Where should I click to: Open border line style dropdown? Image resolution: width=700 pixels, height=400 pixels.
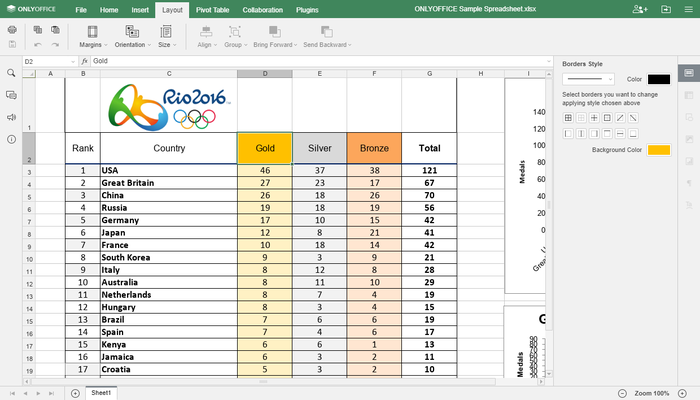click(588, 79)
